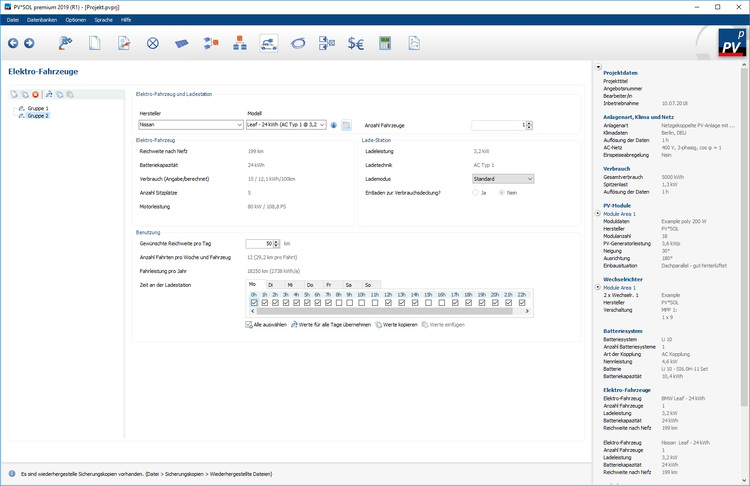The height and width of the screenshot is (486, 750).
Task: Select Gruppe 1 in the tree
Action: (x=38, y=107)
